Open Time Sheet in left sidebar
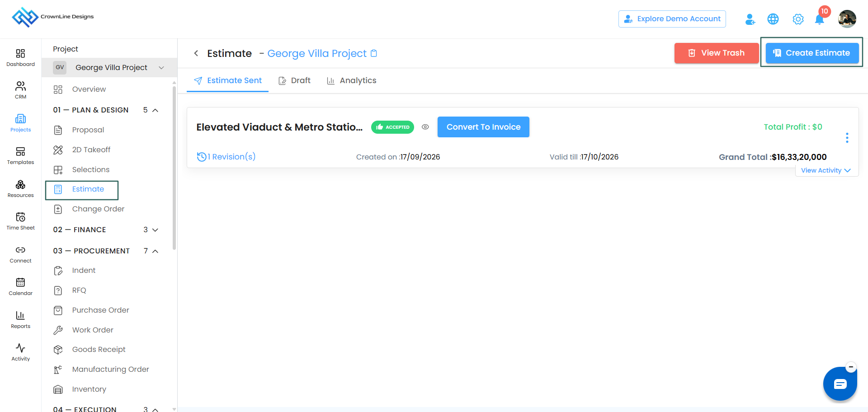 tap(20, 221)
